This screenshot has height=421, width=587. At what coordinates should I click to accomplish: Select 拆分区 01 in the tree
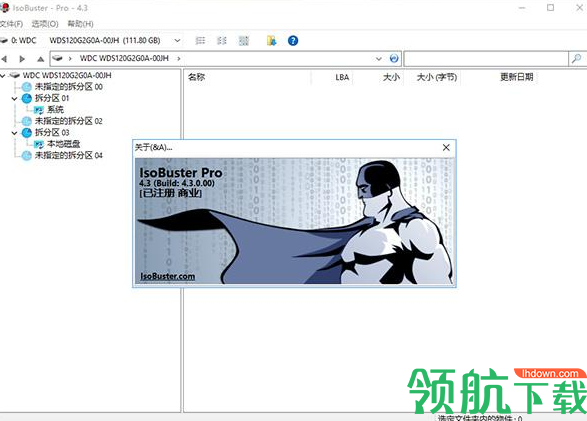pyautogui.click(x=52, y=98)
